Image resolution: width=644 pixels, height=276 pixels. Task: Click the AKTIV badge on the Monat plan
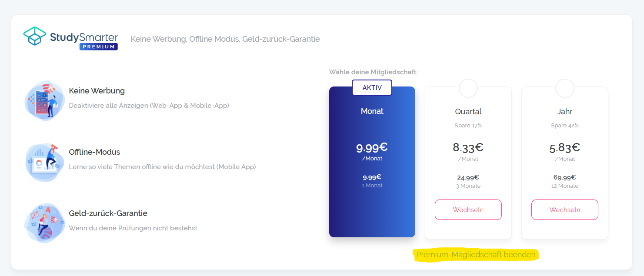coord(372,87)
